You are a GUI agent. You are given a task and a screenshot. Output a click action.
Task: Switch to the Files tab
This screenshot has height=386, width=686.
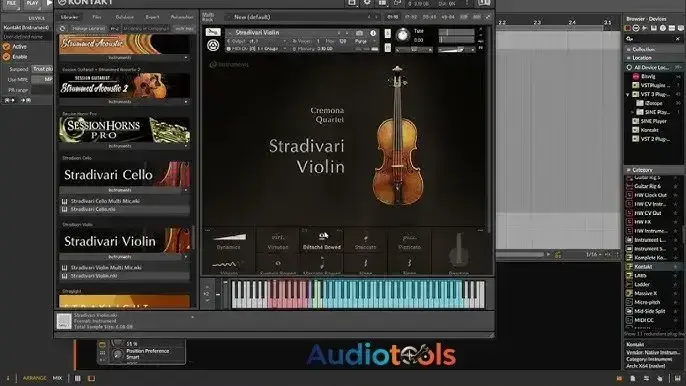click(97, 17)
